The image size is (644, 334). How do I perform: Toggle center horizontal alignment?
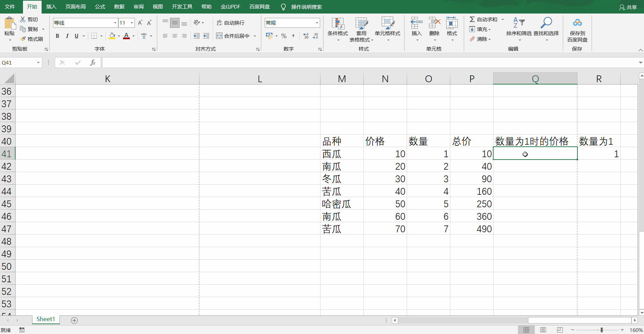(x=174, y=36)
